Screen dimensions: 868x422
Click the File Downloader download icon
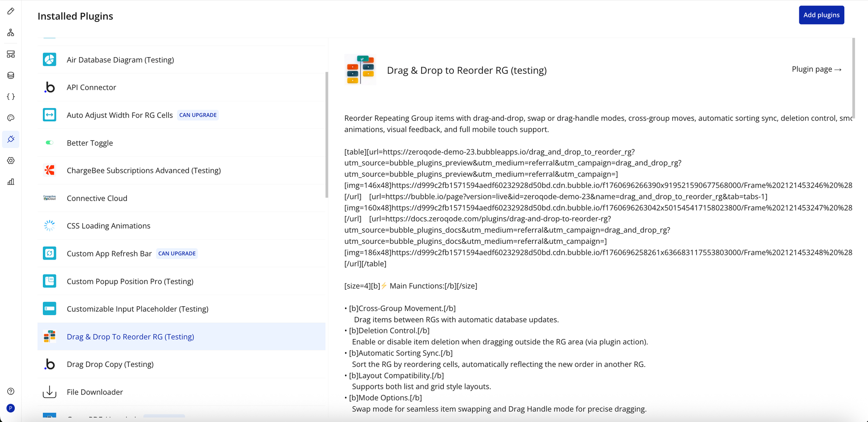[x=50, y=392]
